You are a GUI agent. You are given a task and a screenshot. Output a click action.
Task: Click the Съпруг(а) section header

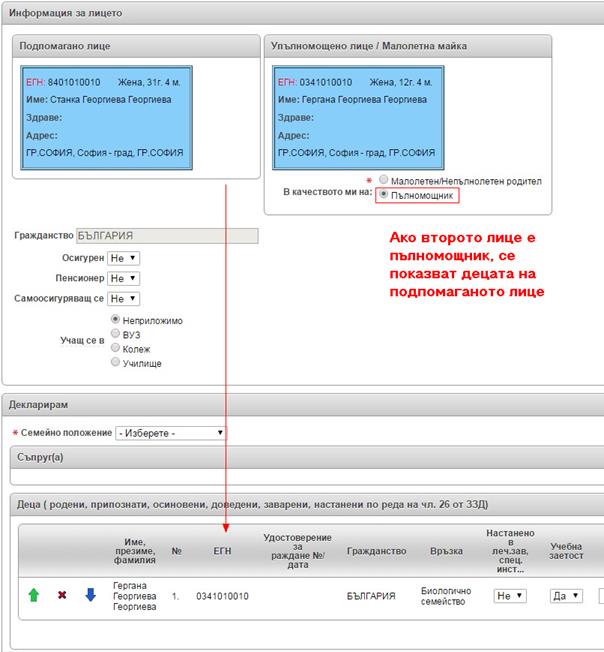307,457
